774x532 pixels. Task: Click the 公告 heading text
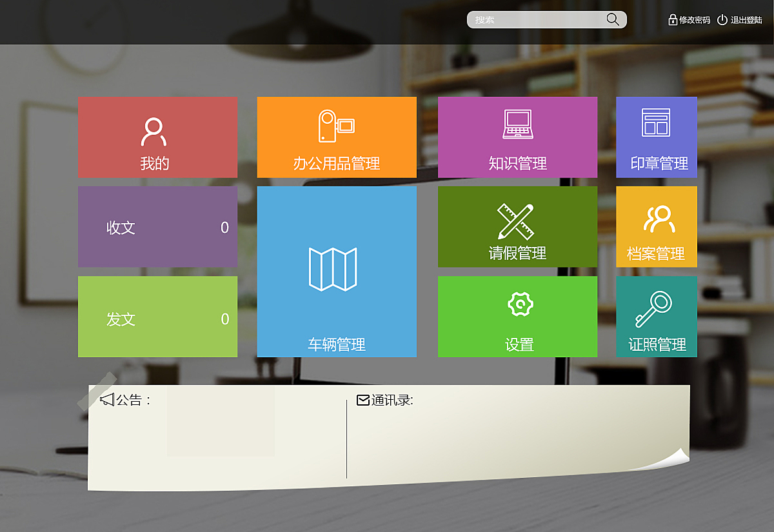point(133,400)
